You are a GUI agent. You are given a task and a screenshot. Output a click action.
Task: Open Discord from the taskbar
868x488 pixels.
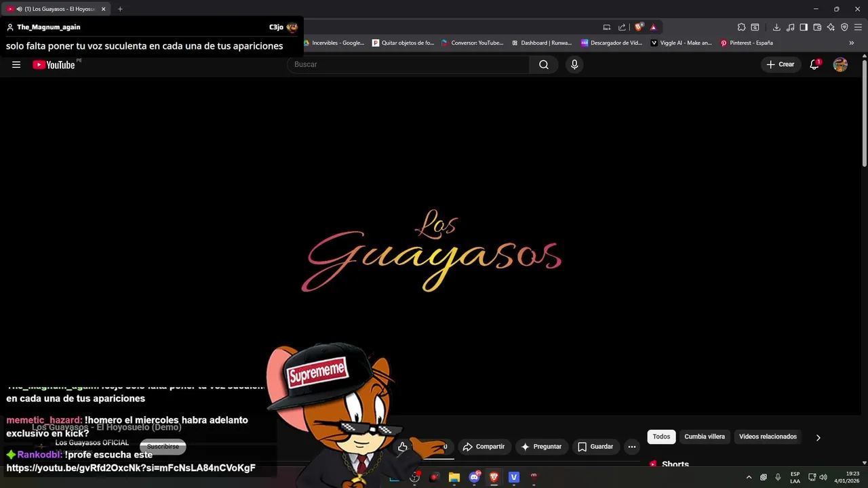point(475,477)
